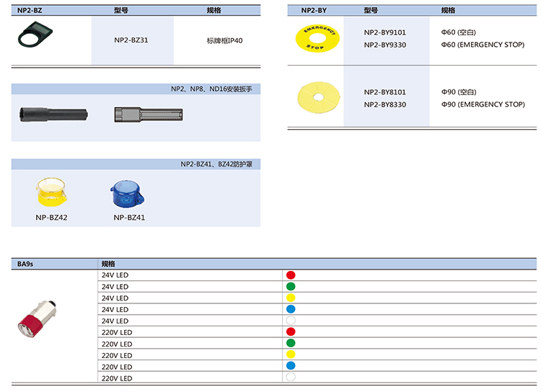Viewport: 541px width, 392px height.
Task: Click the NP2-BZ31 model number text
Action: (133, 40)
